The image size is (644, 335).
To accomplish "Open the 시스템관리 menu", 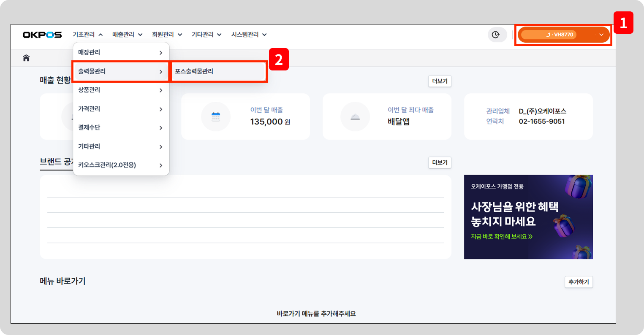I will pyautogui.click(x=249, y=35).
